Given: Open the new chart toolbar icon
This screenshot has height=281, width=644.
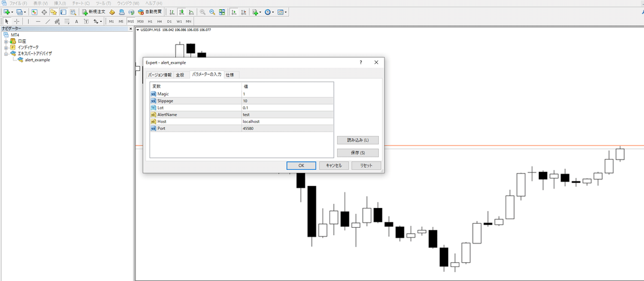Looking at the screenshot, I should [8, 12].
